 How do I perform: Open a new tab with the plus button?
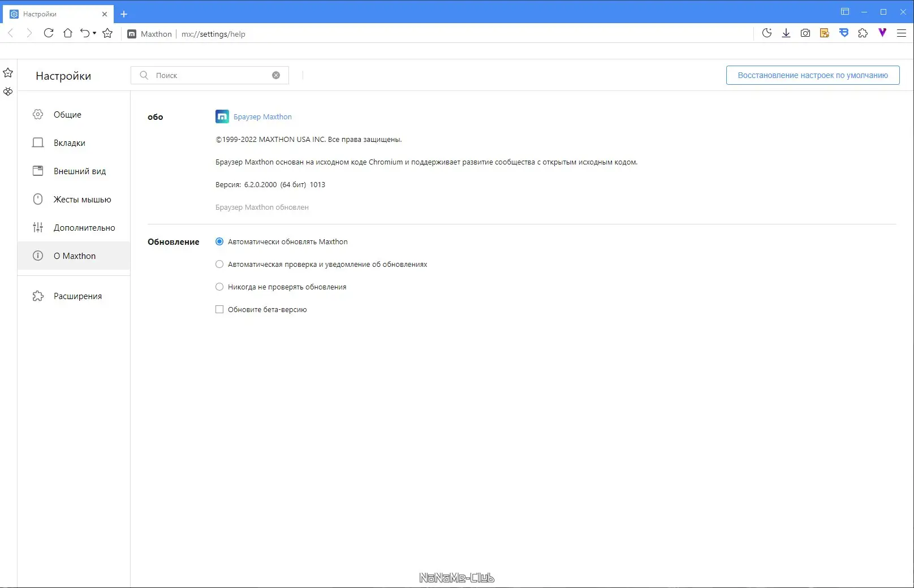coord(124,14)
